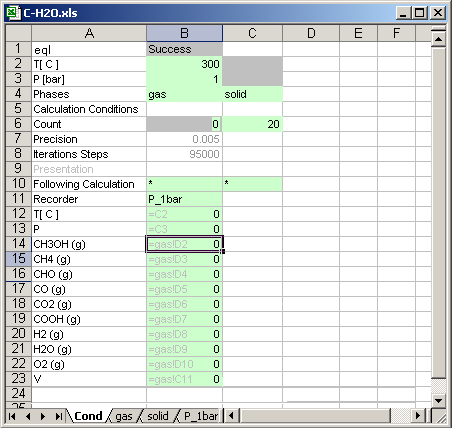Go to previous sheet tab arrow

pos(28,416)
